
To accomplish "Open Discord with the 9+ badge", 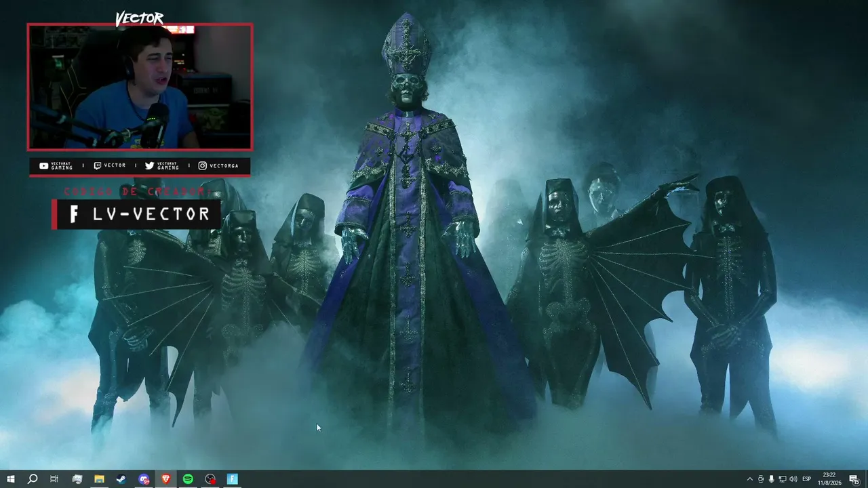I will click(x=144, y=479).
